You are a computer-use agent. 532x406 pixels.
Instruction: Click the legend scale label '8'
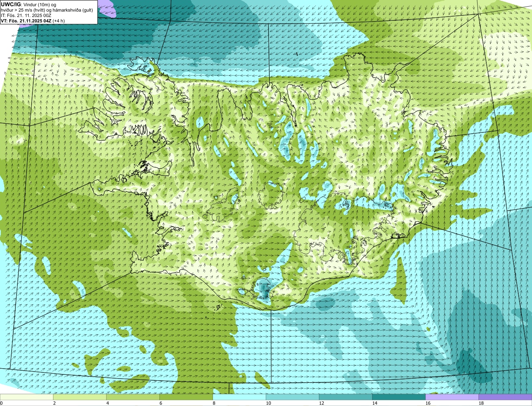coord(214,403)
